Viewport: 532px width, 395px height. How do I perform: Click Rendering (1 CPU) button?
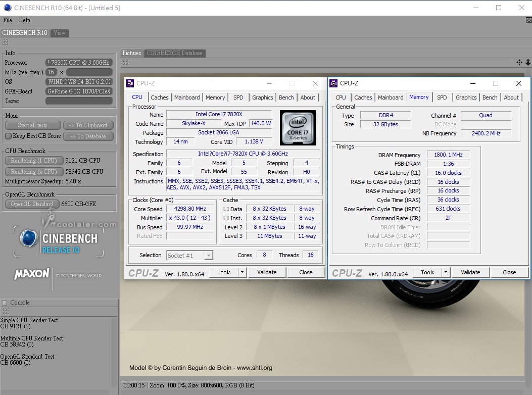(34, 161)
